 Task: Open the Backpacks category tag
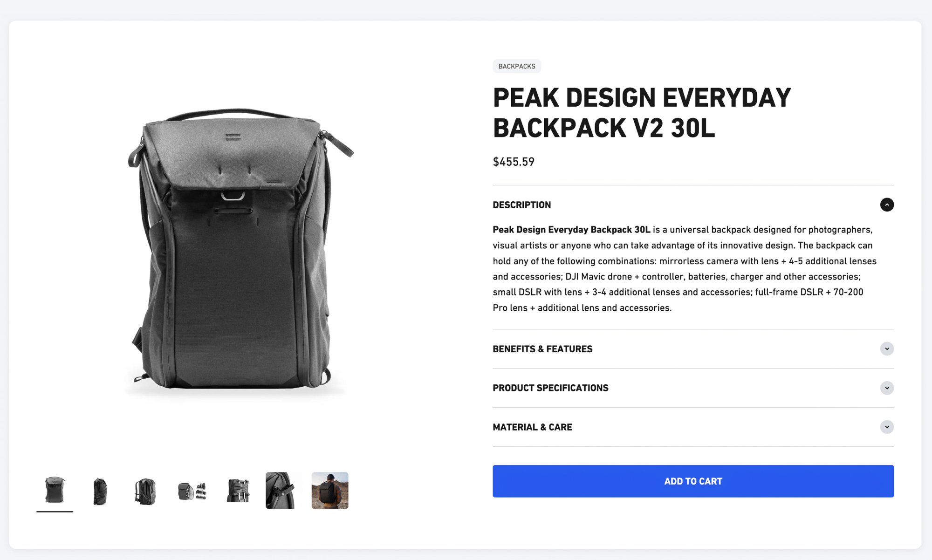tap(516, 66)
